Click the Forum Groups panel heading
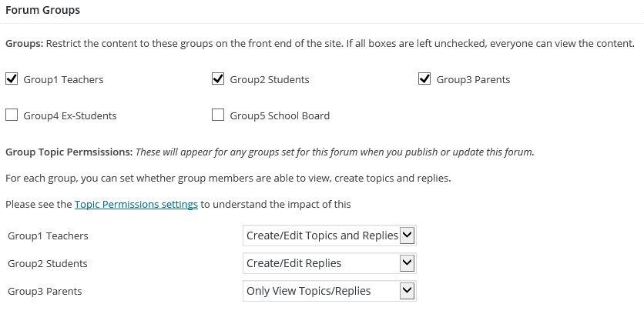 [x=42, y=10]
